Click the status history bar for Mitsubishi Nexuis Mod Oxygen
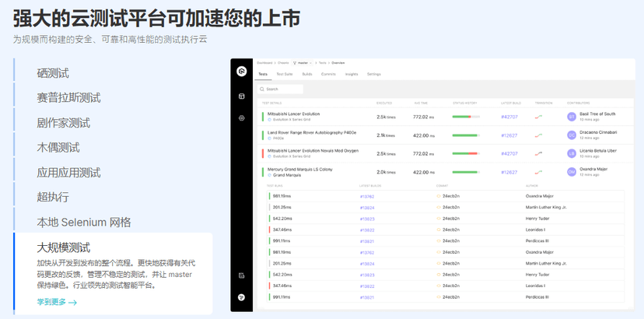The width and height of the screenshot is (644, 319). click(x=466, y=153)
